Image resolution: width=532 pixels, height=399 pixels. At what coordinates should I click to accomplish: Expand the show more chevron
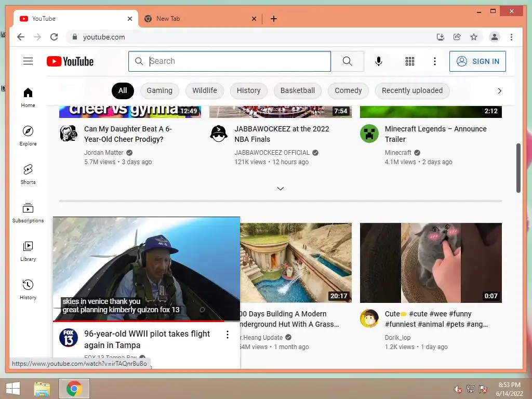coord(280,189)
